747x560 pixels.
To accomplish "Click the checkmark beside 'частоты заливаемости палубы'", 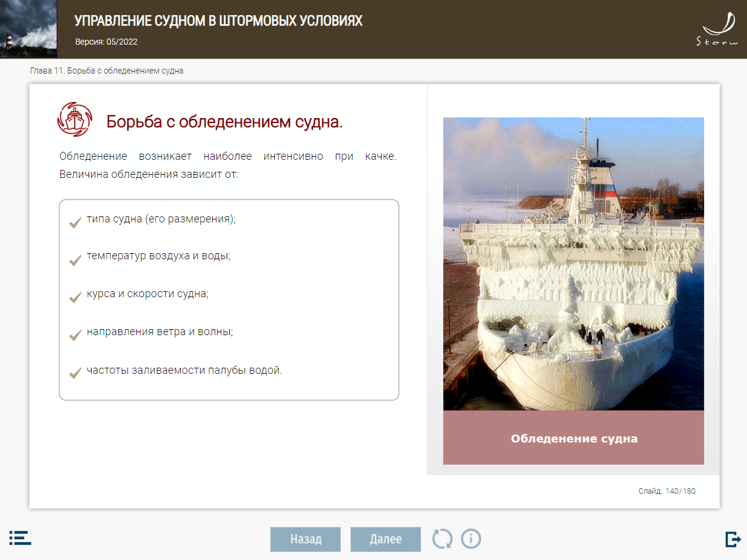I will point(75,373).
